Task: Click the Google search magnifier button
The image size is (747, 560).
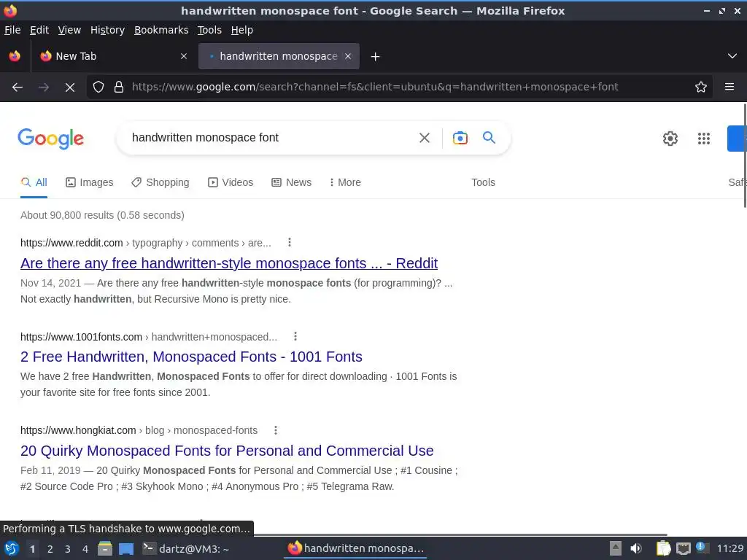Action: tap(489, 138)
